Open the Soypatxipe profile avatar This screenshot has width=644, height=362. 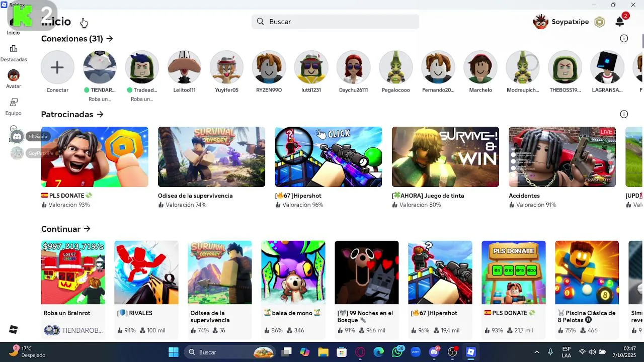(541, 22)
